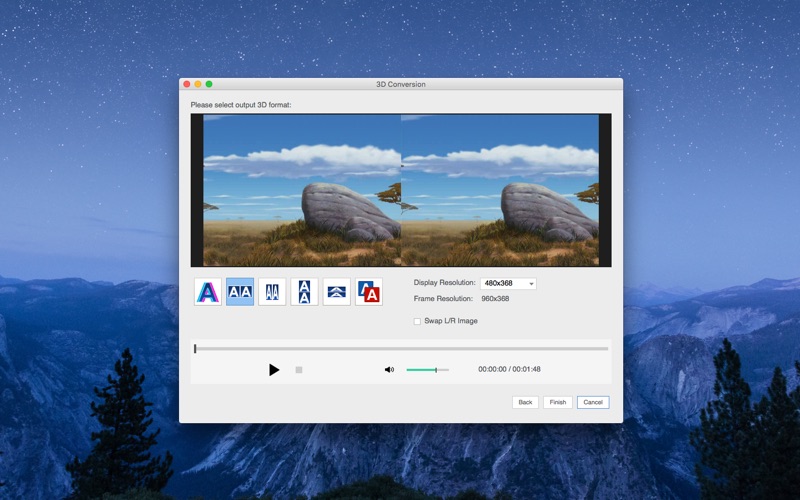The image size is (800, 500).
Task: Adjust the green volume slider
Action: coord(427,370)
